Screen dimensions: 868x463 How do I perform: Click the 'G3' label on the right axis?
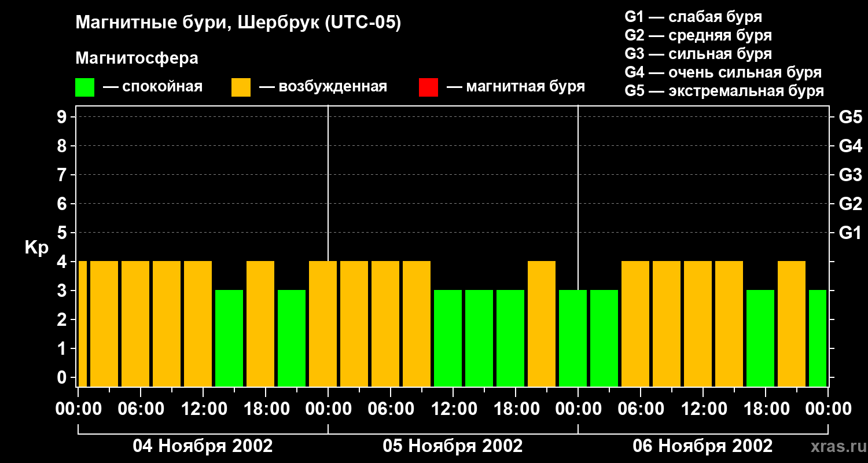pyautogui.click(x=850, y=175)
